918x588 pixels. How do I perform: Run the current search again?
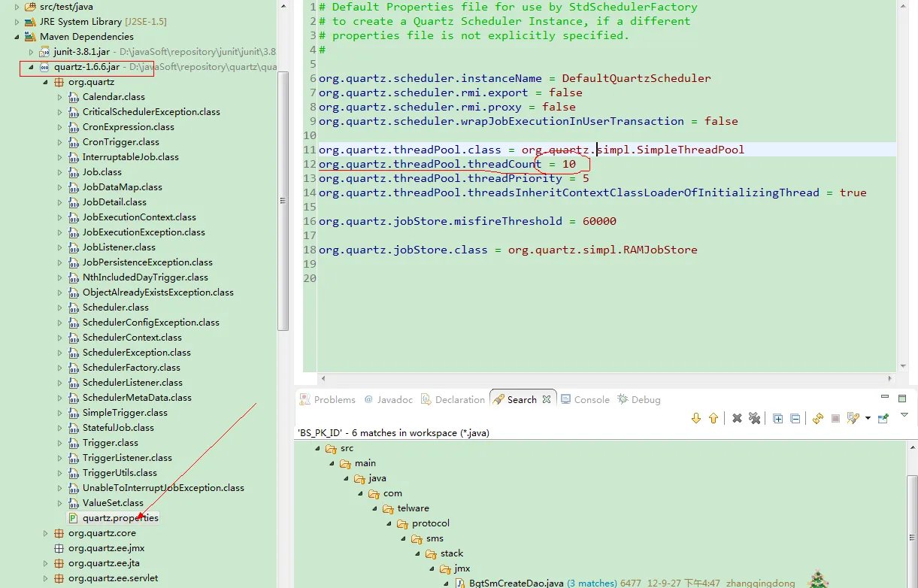tap(818, 418)
